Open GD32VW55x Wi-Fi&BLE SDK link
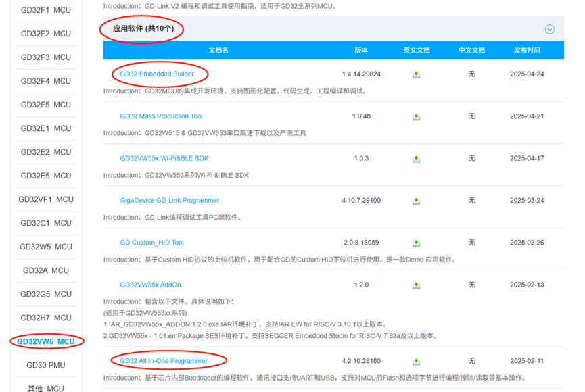Viewport: 585px width, 392px height. (164, 158)
